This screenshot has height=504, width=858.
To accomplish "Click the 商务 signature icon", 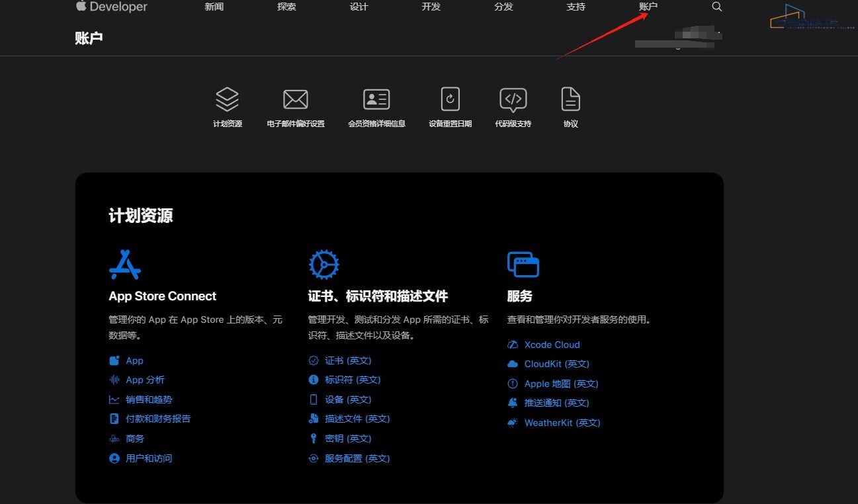I will (114, 439).
